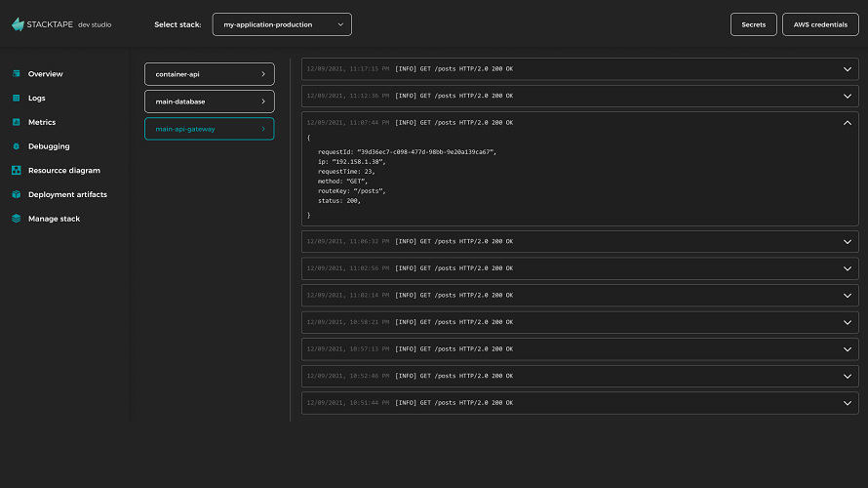Open the Debugging section
Viewport: 868px width, 488px height.
[49, 146]
